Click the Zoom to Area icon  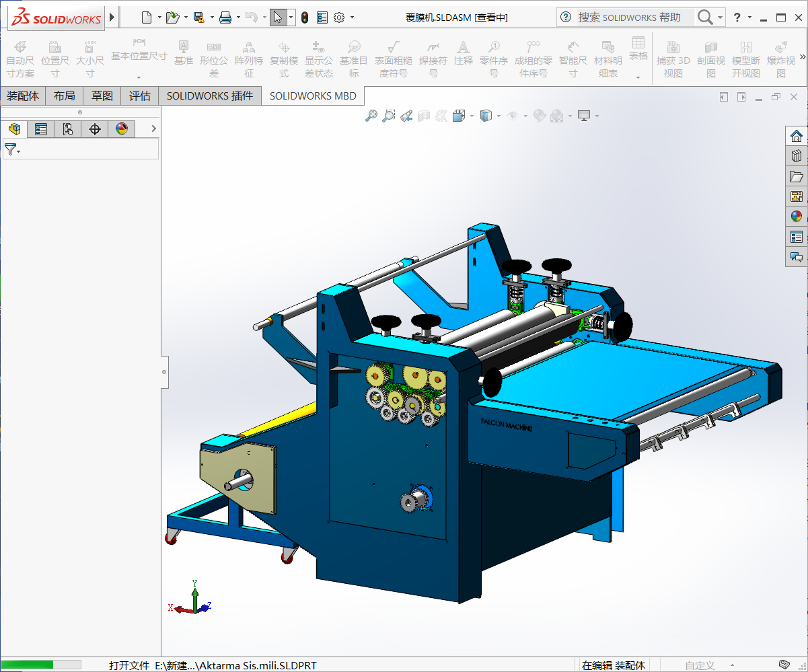point(388,116)
